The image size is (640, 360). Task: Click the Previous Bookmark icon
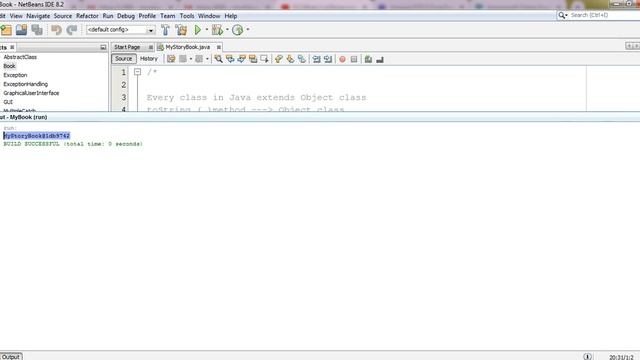(x=279, y=59)
